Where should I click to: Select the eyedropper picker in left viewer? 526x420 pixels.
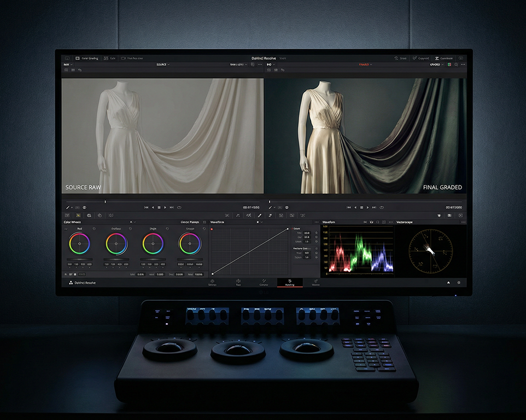pyautogui.click(x=68, y=208)
